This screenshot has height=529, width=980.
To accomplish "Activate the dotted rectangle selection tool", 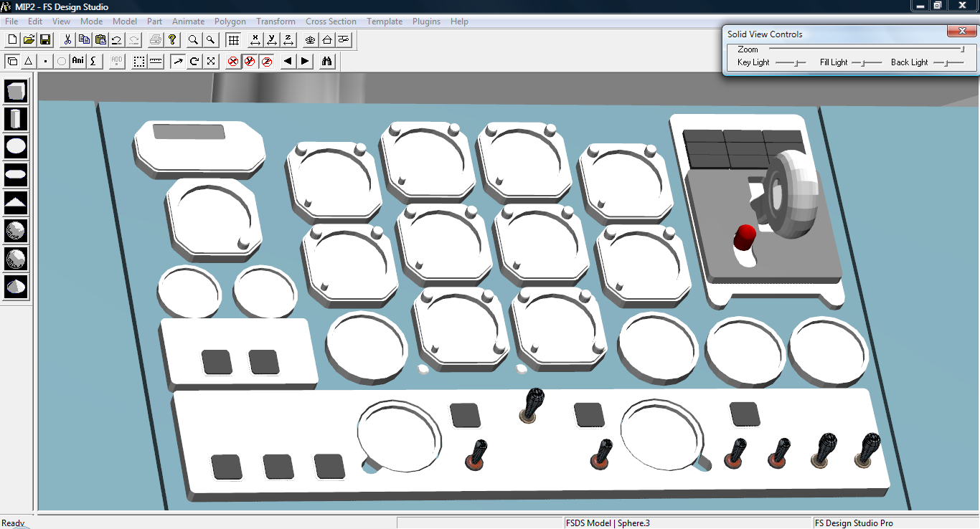I will [x=139, y=61].
